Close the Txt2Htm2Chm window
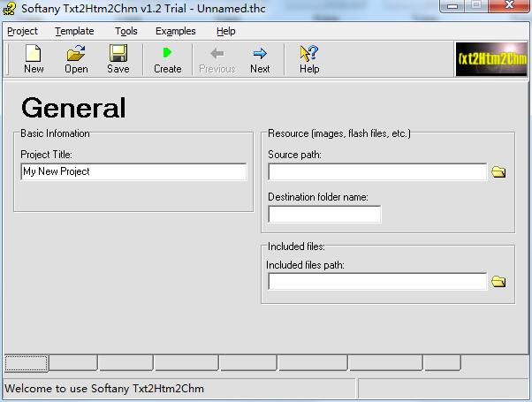The height and width of the screenshot is (402, 532). click(x=509, y=6)
